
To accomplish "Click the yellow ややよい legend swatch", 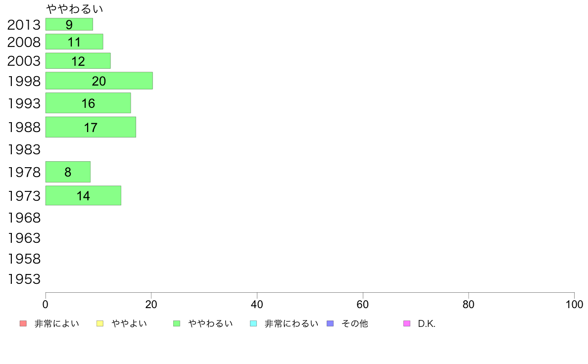I will [x=100, y=323].
